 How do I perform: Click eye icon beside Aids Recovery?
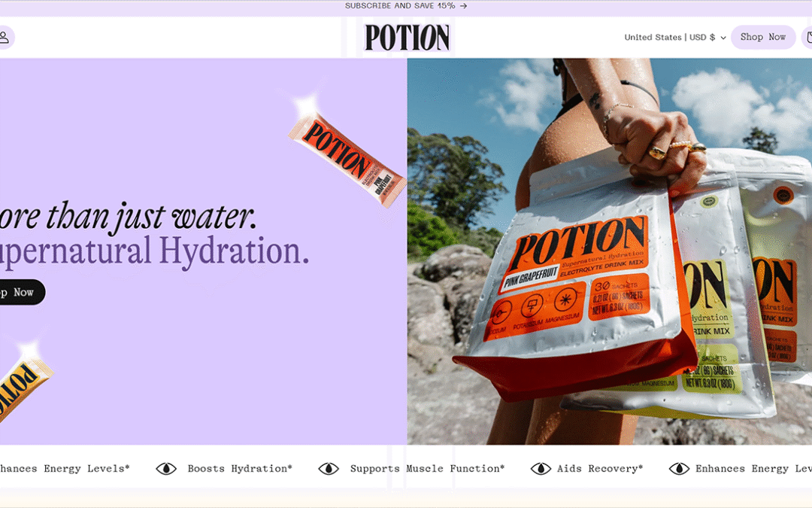click(541, 469)
